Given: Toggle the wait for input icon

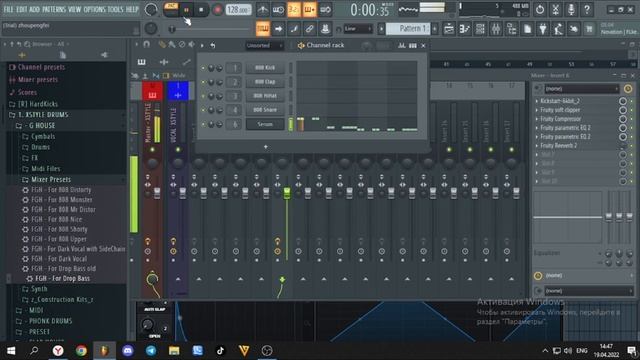Looking at the screenshot, I should 278,9.
